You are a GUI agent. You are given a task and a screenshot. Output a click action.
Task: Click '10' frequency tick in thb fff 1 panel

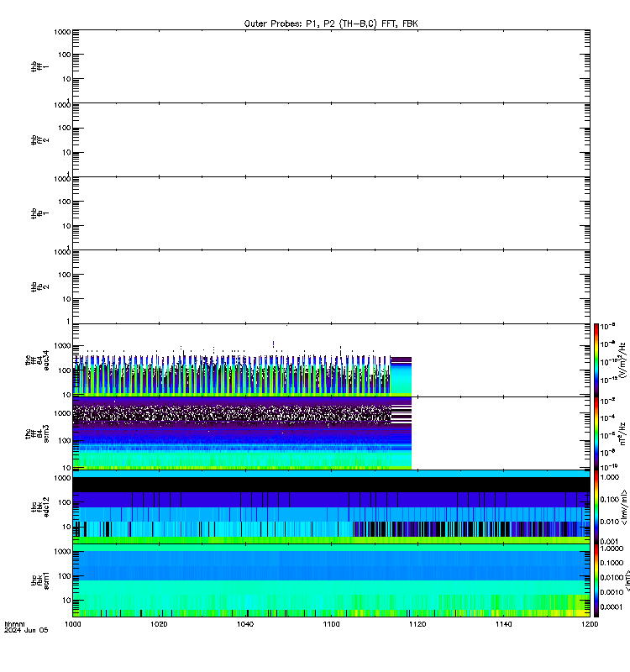[66, 79]
